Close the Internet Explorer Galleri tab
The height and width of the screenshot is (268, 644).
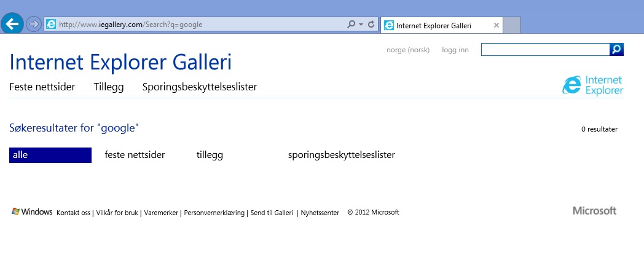(x=496, y=25)
